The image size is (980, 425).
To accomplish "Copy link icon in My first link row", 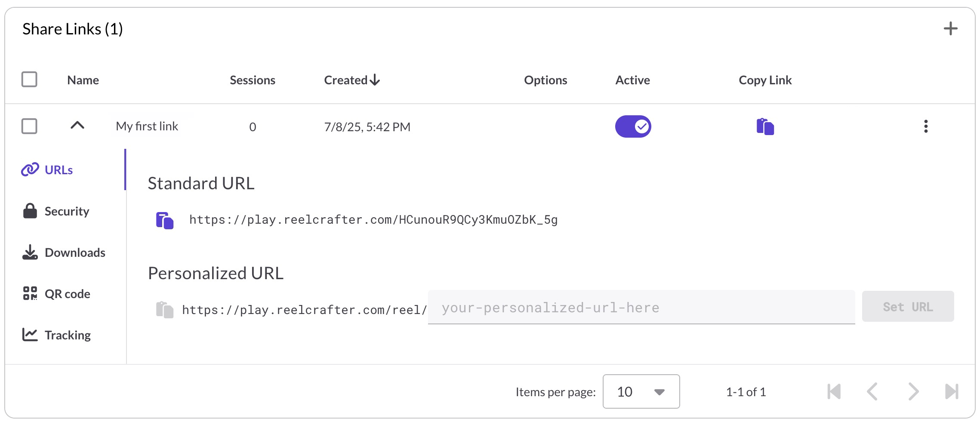I will [x=765, y=126].
